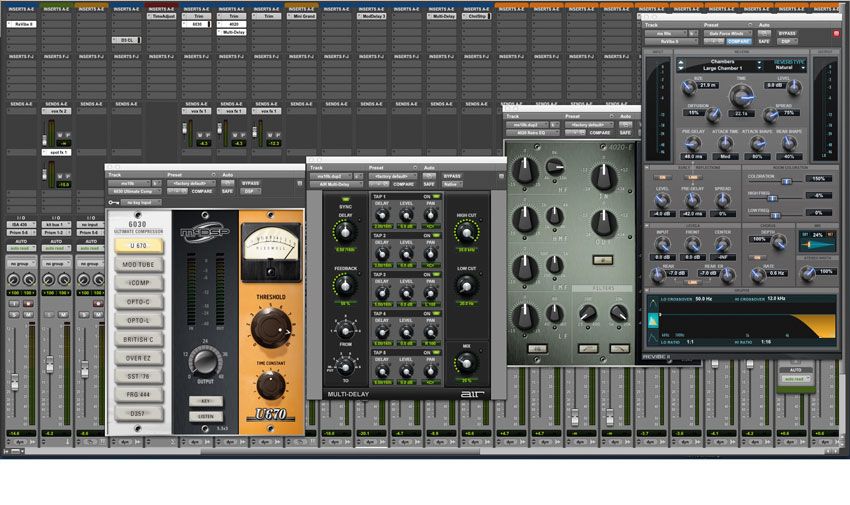This screenshot has width=850, height=505.
Task: Pick the BRITISH C compressor model
Action: tap(138, 340)
